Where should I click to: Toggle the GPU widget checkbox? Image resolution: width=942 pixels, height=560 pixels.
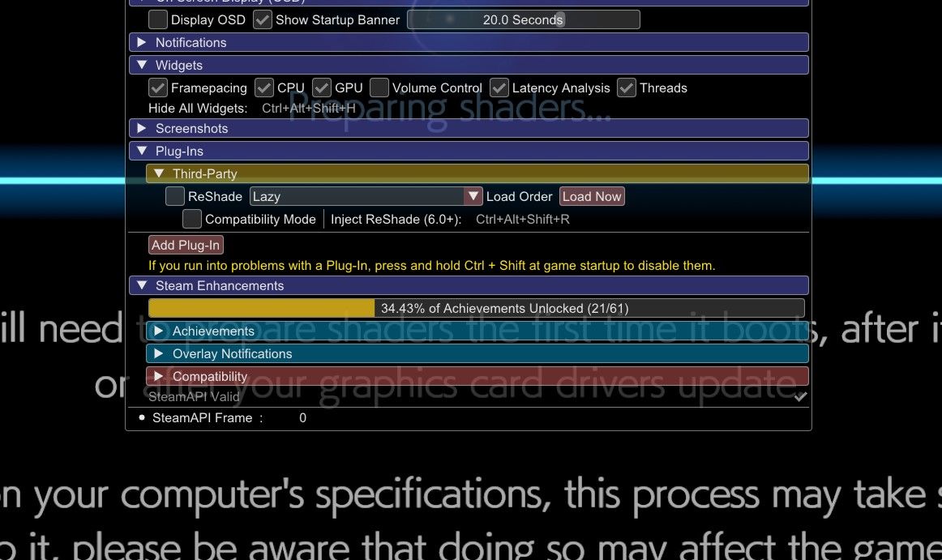pyautogui.click(x=322, y=88)
